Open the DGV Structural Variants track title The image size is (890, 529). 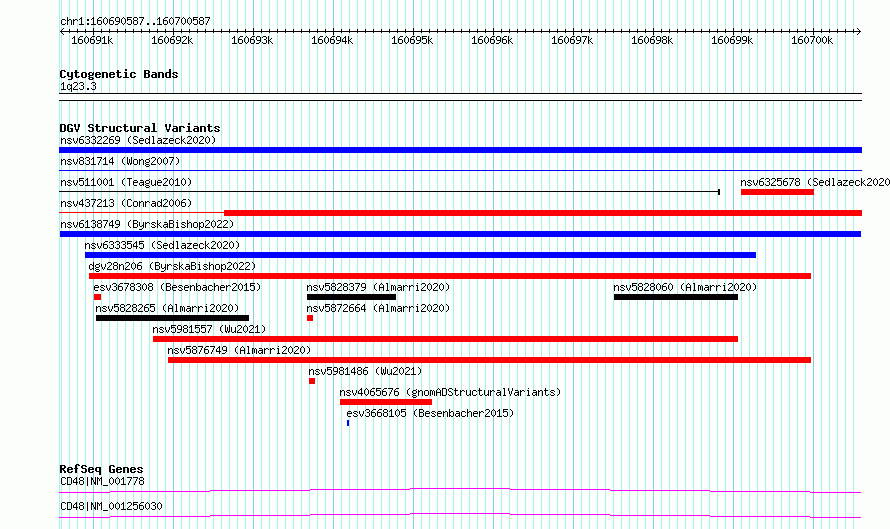(140, 128)
